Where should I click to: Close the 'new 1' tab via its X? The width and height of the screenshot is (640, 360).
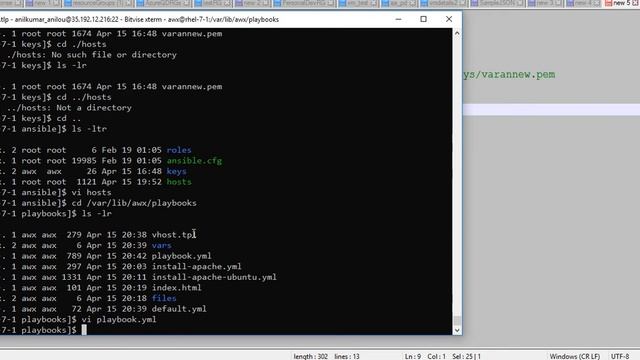[57, 3]
